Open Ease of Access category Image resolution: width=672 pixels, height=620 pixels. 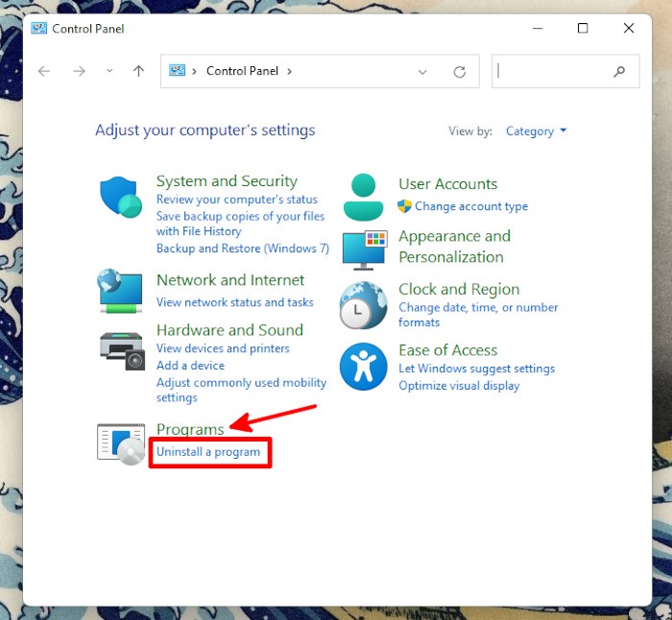tap(448, 350)
